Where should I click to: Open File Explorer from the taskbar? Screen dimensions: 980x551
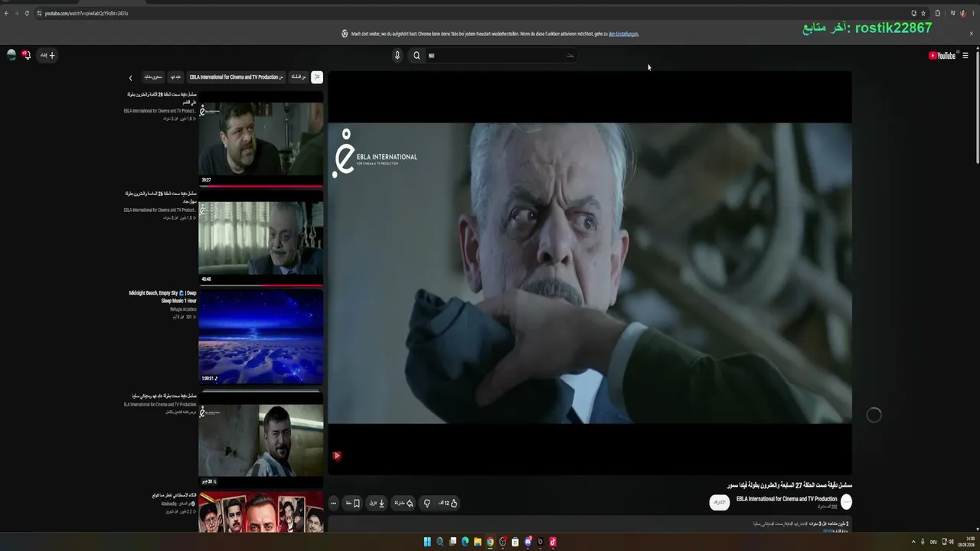pos(477,542)
